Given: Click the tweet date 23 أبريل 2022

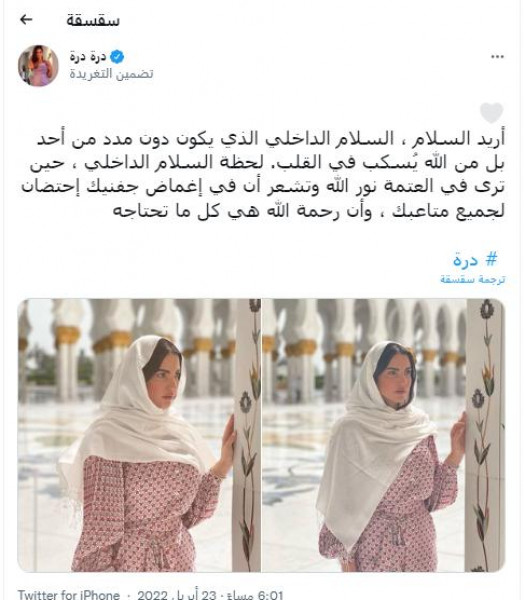Looking at the screenshot, I should click(x=177, y=595).
